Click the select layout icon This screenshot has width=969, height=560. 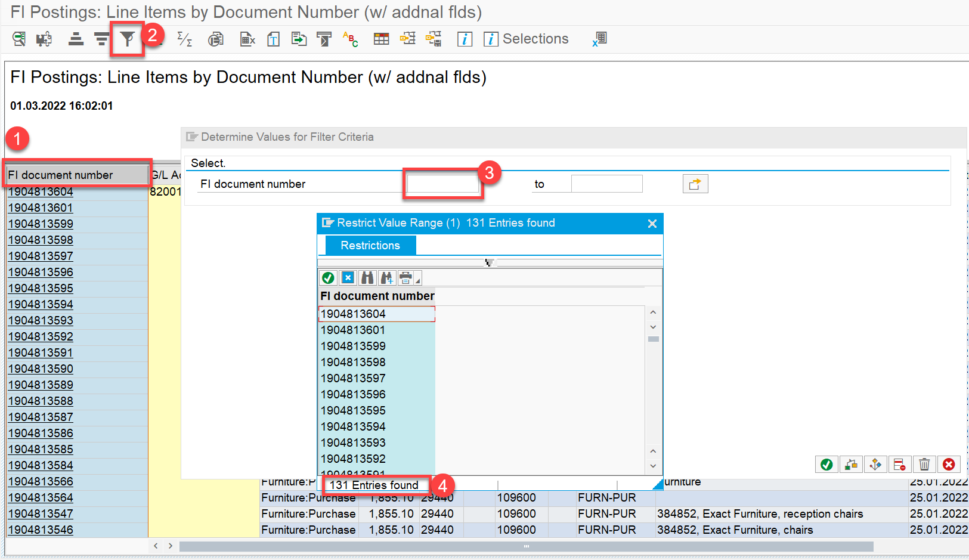(x=408, y=39)
